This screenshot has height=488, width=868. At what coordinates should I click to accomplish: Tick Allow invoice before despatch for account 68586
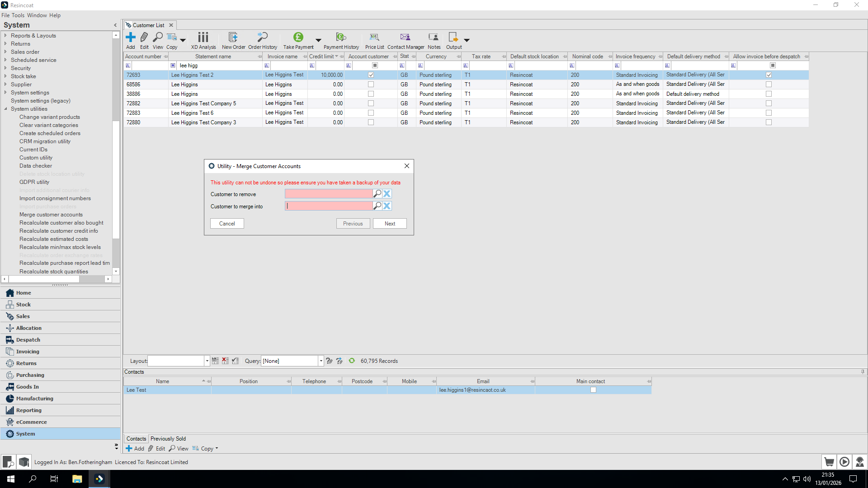click(x=769, y=84)
